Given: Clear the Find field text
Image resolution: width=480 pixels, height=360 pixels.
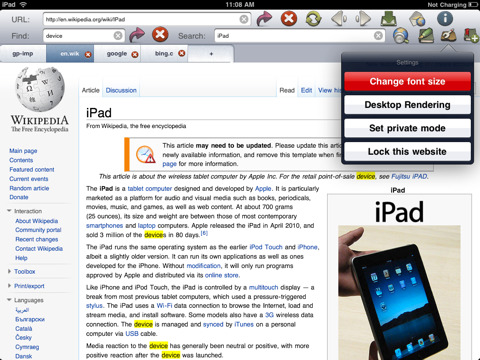Looking at the screenshot, I should pyautogui.click(x=118, y=36).
